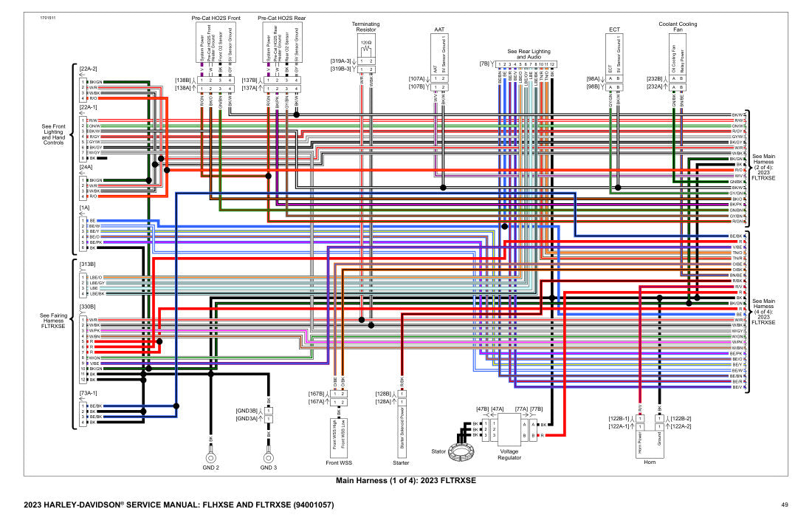This screenshot has height=526, width=812.
Task: Select the 'Pre-Cat HO2S Front' label
Action: 216,18
